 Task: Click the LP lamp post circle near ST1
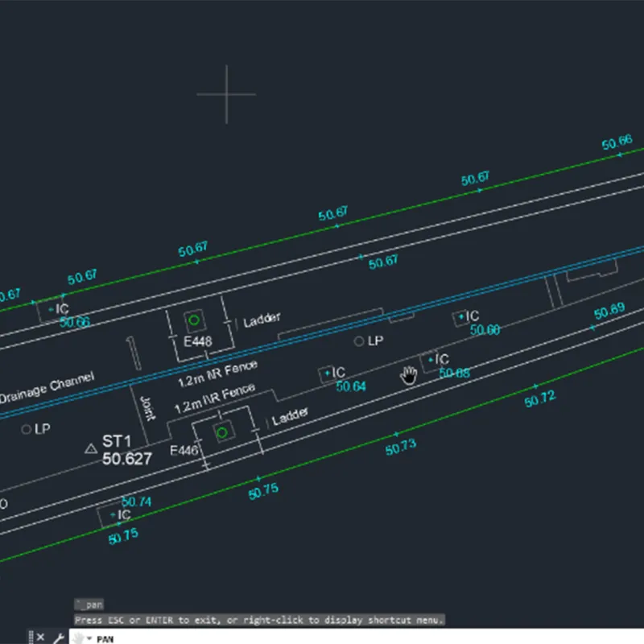pos(27,428)
